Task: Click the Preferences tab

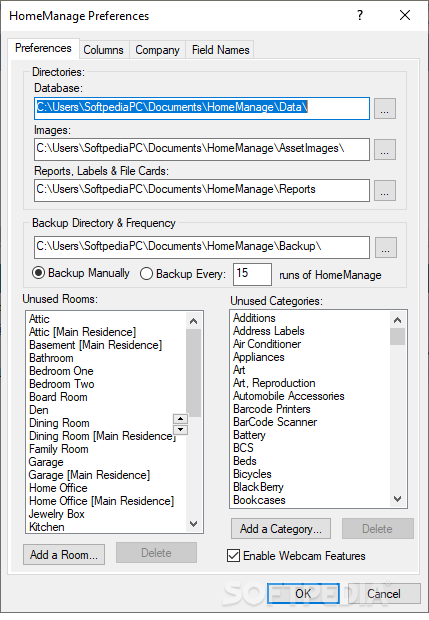Action: tap(43, 48)
